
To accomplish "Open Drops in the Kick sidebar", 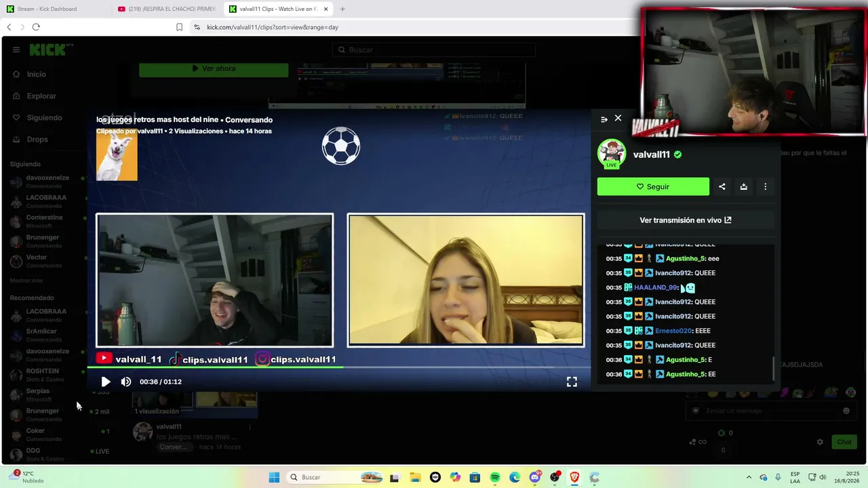I will tap(37, 140).
